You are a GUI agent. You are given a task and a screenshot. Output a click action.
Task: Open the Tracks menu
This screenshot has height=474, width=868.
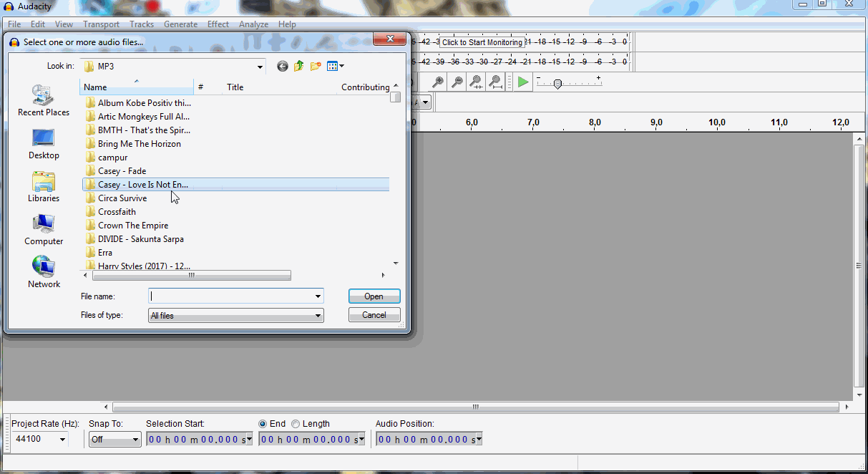(x=142, y=24)
